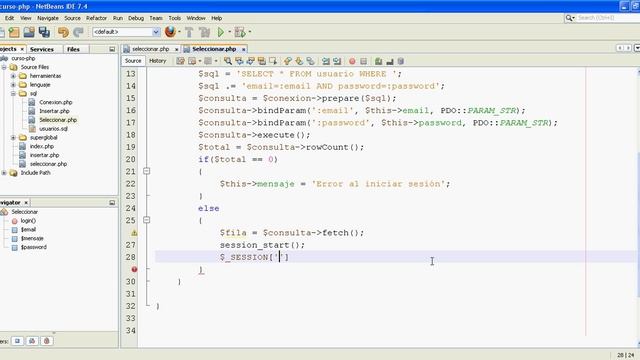Open the Navigate menu
This screenshot has height=360, width=640.
pyautogui.click(x=48, y=18)
